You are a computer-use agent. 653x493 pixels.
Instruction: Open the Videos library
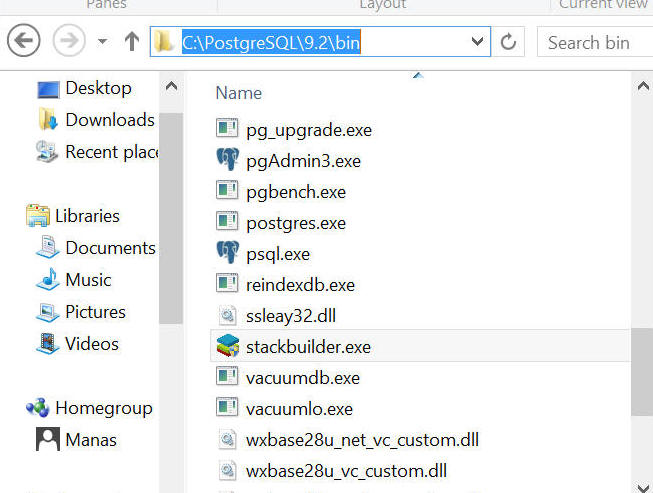pos(92,344)
